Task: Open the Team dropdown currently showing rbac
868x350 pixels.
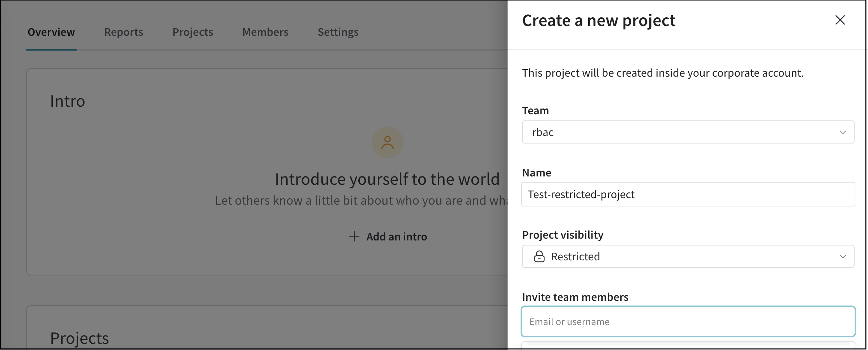Action: 687,132
